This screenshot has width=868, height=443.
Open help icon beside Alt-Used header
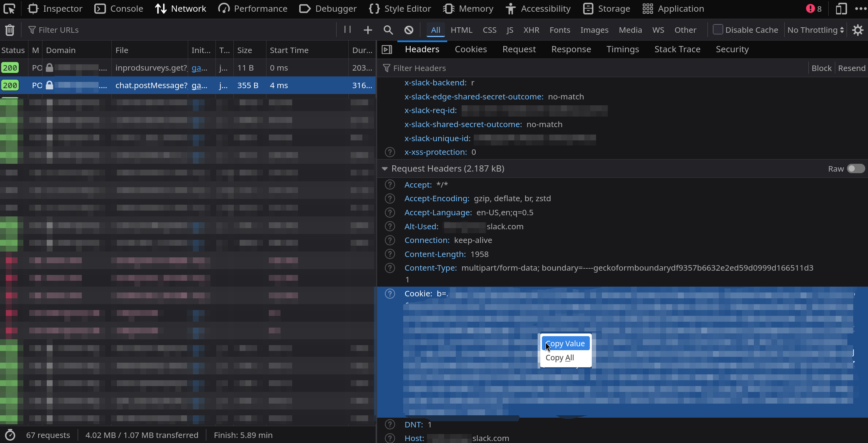pos(390,227)
